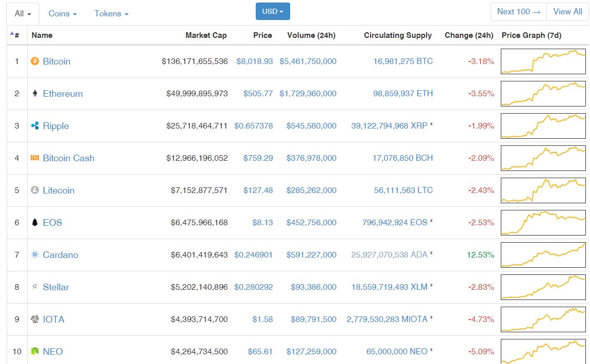Click Bitcoin volume $5,461,750,000
590x364 pixels.
(x=308, y=61)
